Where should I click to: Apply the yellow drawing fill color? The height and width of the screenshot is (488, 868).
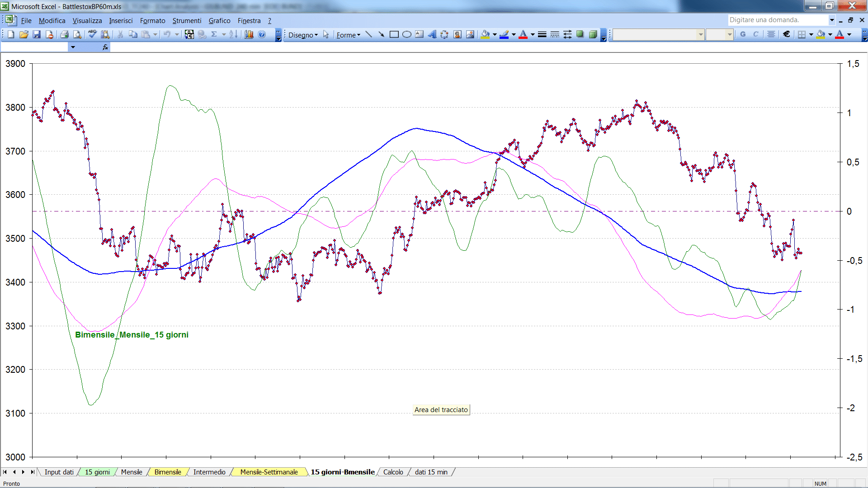(x=486, y=34)
